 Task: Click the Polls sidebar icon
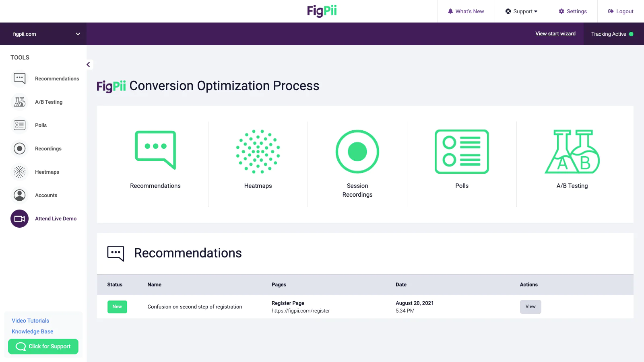19,125
